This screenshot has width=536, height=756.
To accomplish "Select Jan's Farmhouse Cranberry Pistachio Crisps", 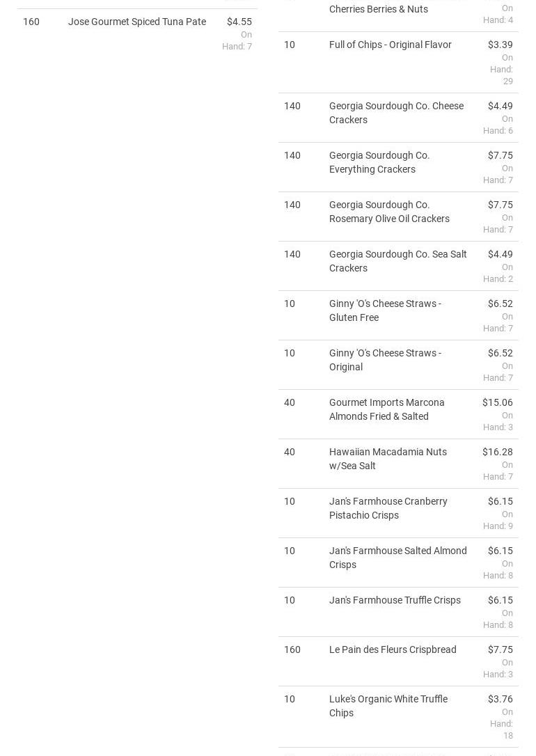I will [388, 508].
